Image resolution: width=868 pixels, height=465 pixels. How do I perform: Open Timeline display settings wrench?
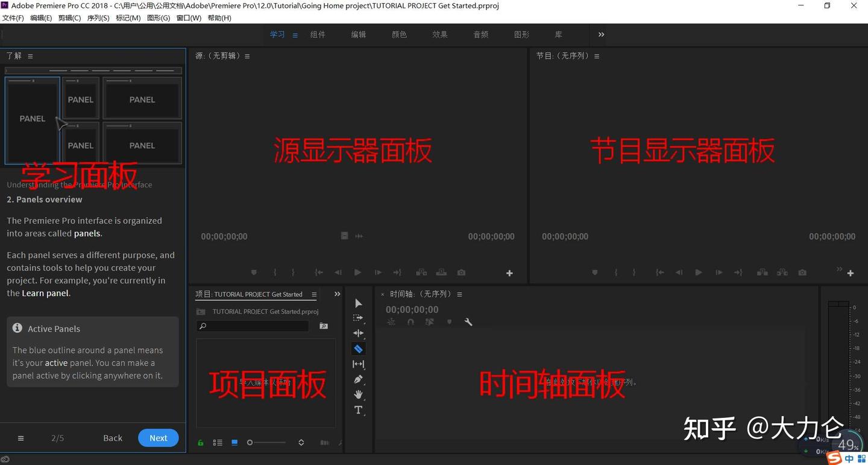(468, 322)
